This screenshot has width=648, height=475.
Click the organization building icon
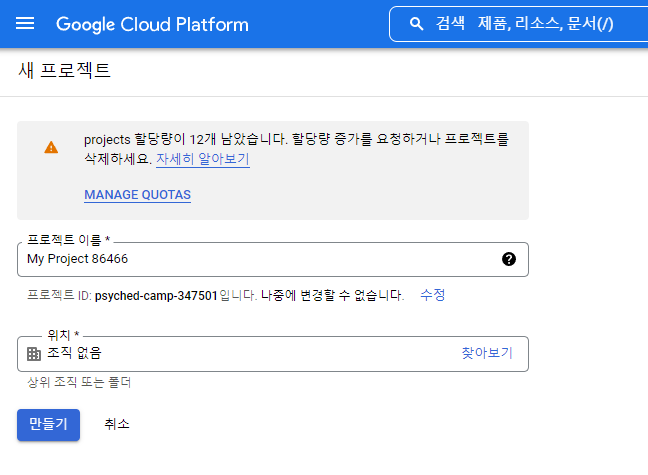point(34,354)
